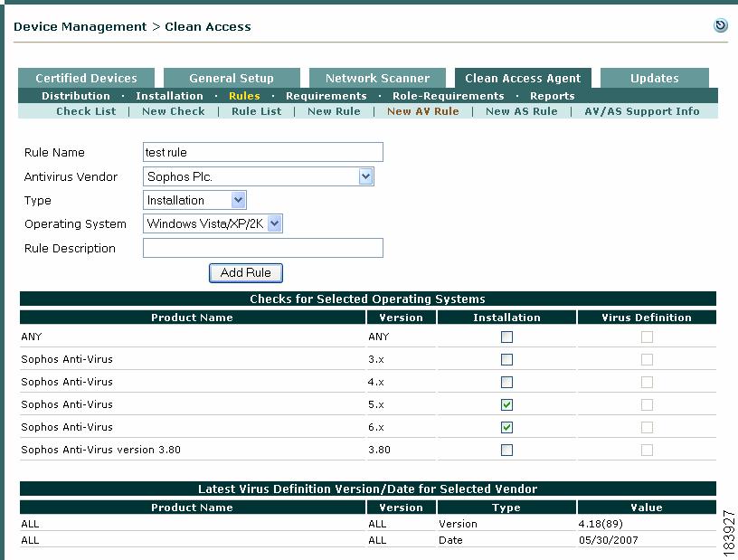Click Virus Definition checkbox for 5.x row
The image size is (738, 560).
[x=648, y=404]
